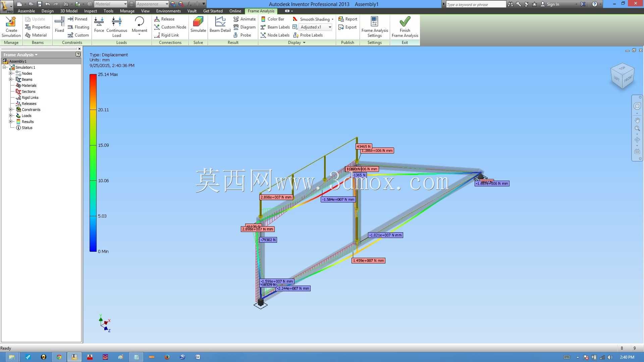Activate the Probe tool
This screenshot has width=644, height=362.
[242, 35]
